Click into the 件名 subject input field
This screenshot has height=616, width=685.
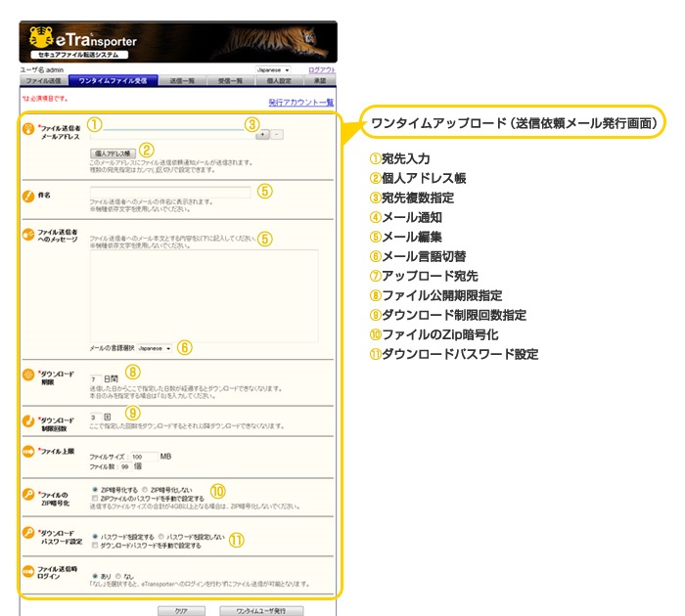pos(169,192)
